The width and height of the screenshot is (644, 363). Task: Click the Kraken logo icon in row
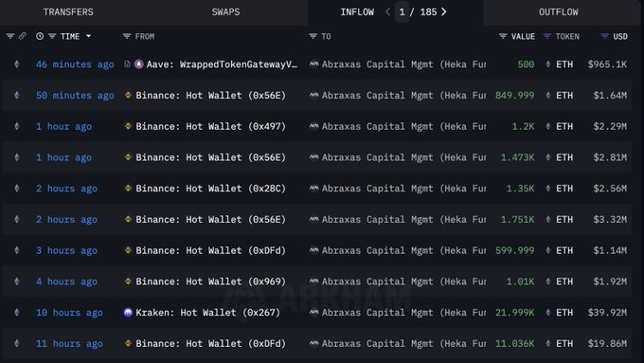pyautogui.click(x=128, y=313)
